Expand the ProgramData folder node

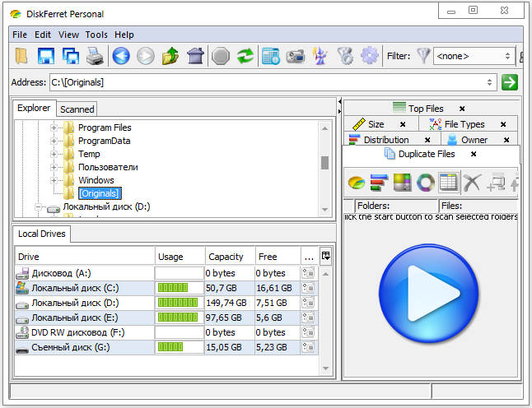click(54, 141)
